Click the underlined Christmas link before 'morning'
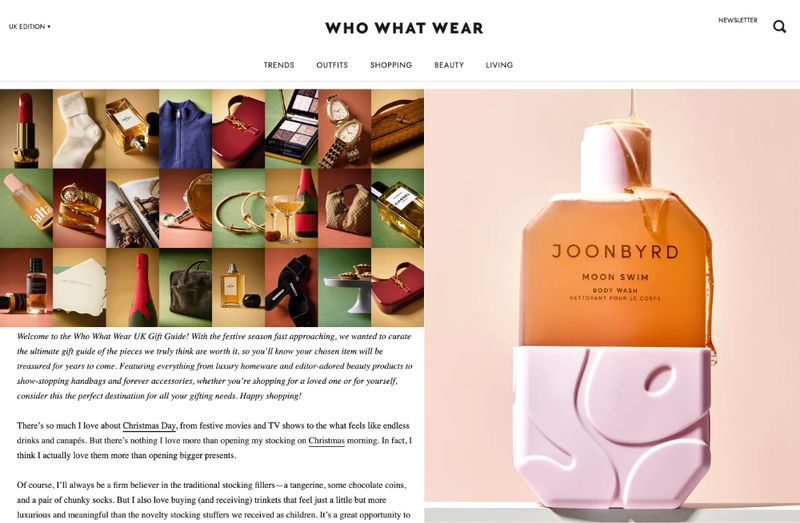The height and width of the screenshot is (523, 800). tap(327, 441)
